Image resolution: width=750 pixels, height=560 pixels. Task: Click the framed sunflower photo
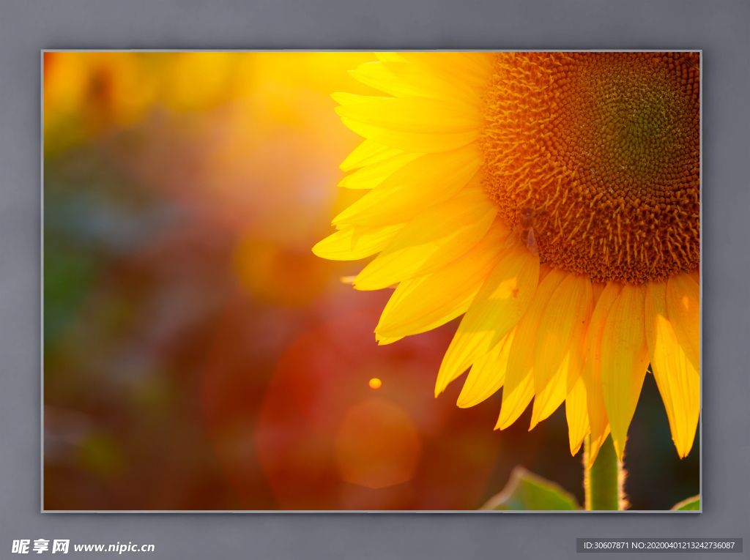click(x=371, y=281)
